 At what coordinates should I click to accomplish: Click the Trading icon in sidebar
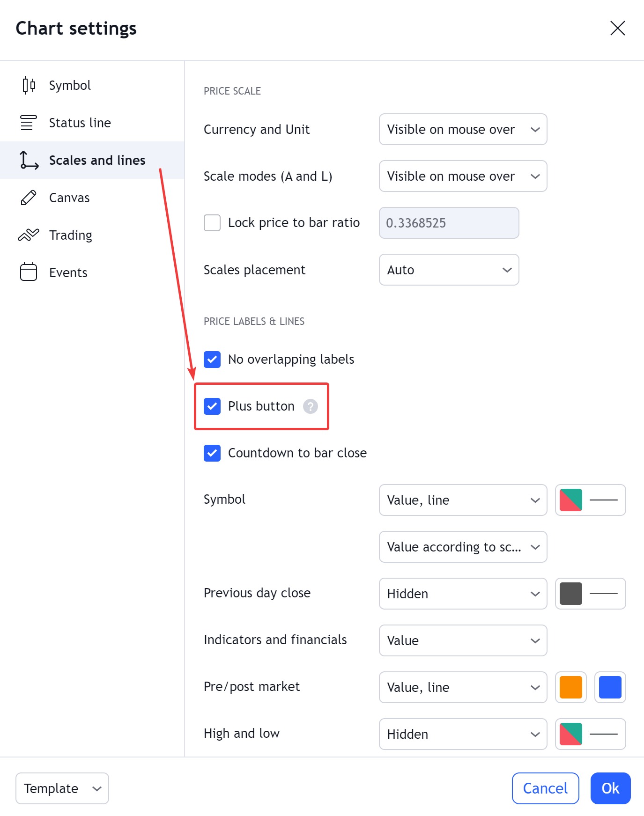pos(28,235)
